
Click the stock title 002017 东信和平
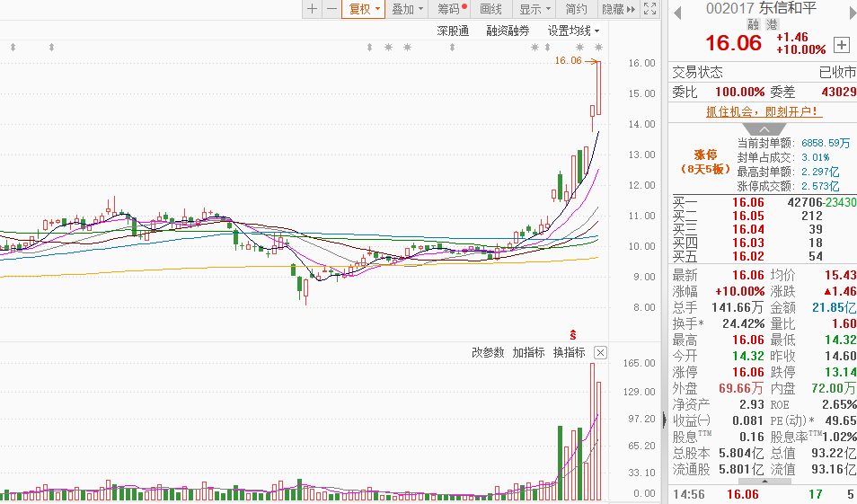point(761,8)
